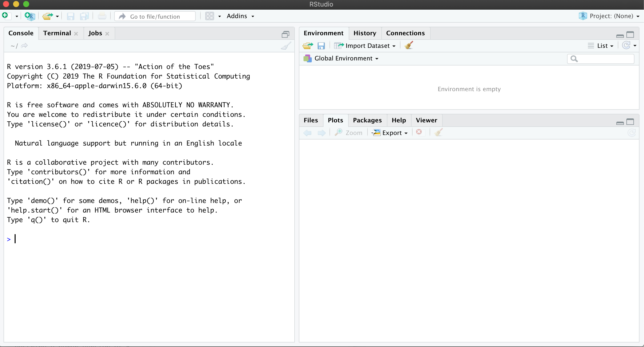Click the Save All documents icon

84,16
